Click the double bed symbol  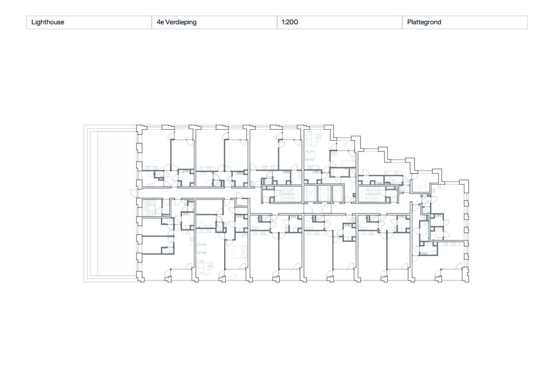pyautogui.click(x=240, y=252)
